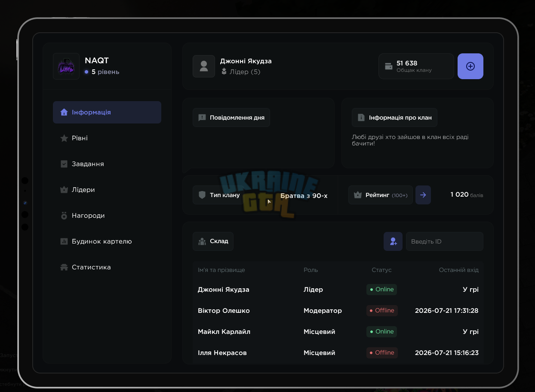Click the Інформація про клан button
The width and height of the screenshot is (535, 392).
pyautogui.click(x=394, y=117)
